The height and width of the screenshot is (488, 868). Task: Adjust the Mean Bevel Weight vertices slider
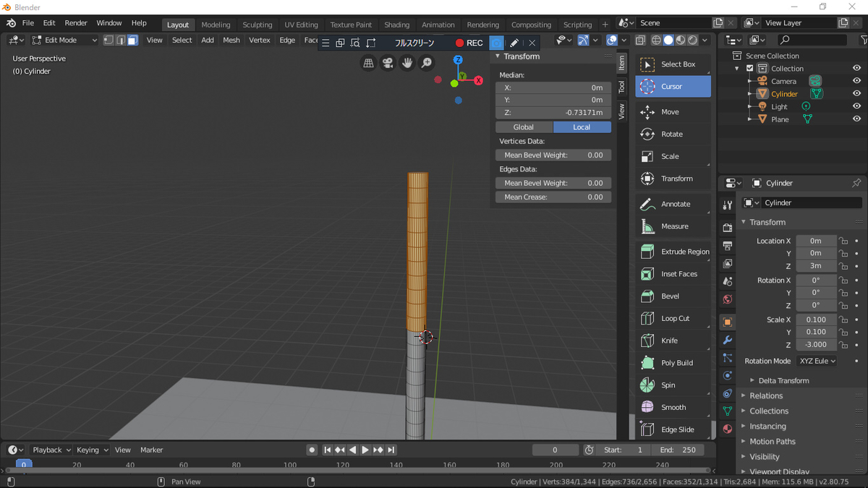(553, 155)
